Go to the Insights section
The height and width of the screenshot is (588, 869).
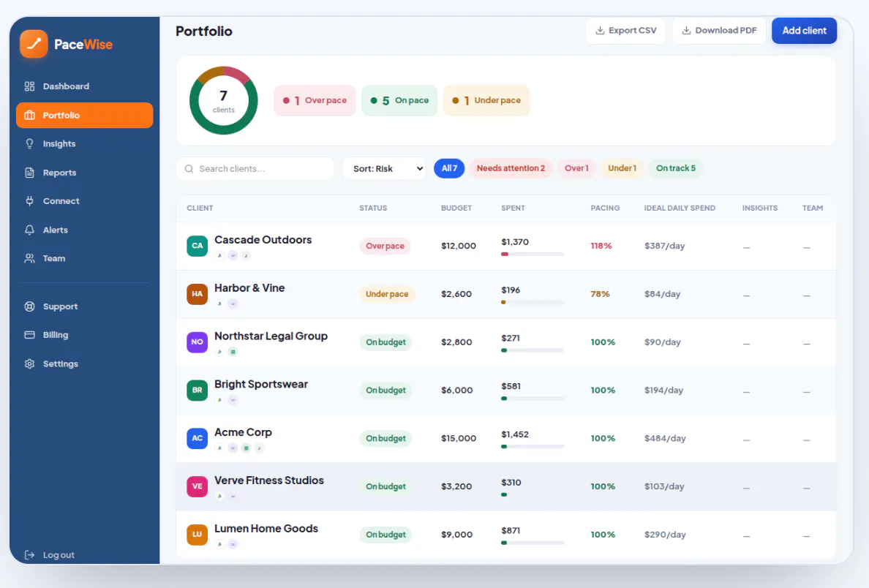click(84, 144)
